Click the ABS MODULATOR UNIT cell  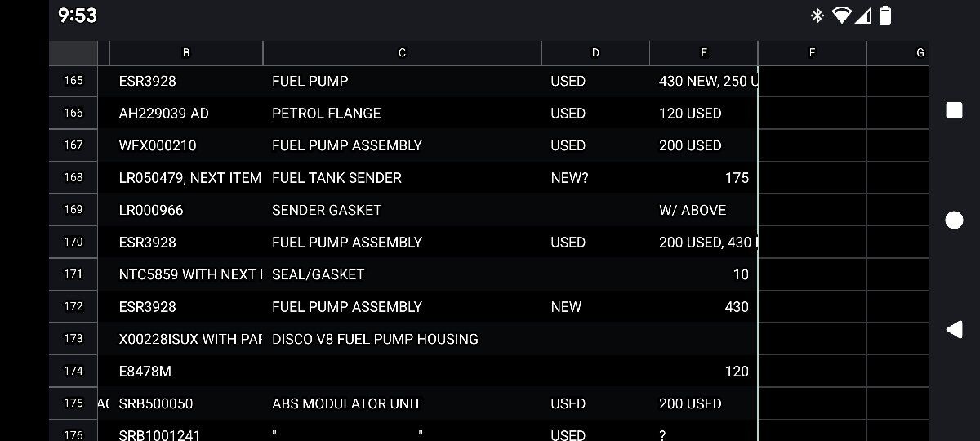[402, 403]
